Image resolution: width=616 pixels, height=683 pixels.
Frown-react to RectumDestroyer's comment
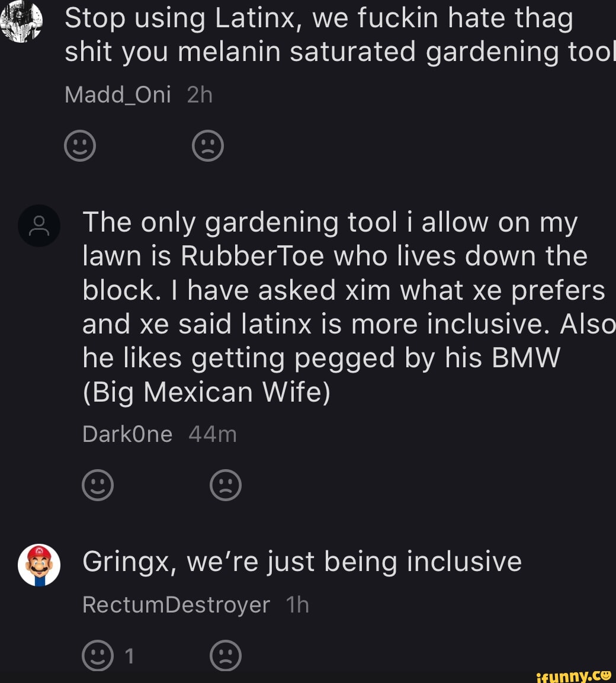coord(224,656)
